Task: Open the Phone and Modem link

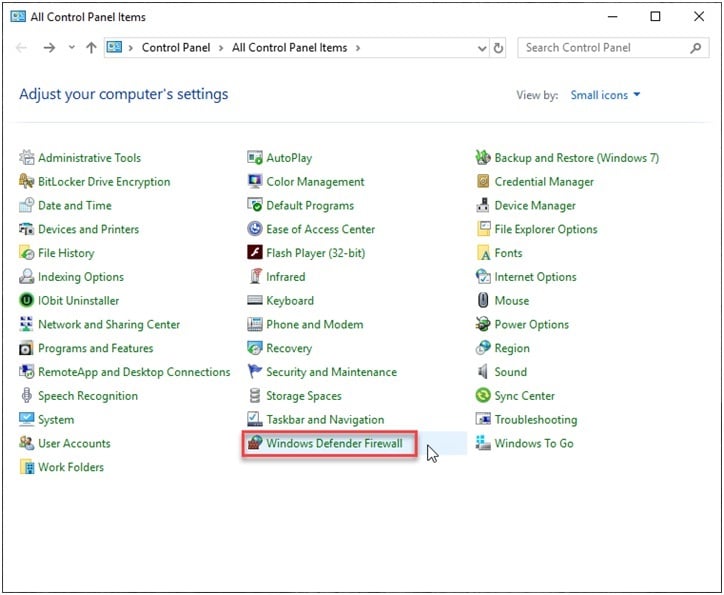Action: click(314, 324)
